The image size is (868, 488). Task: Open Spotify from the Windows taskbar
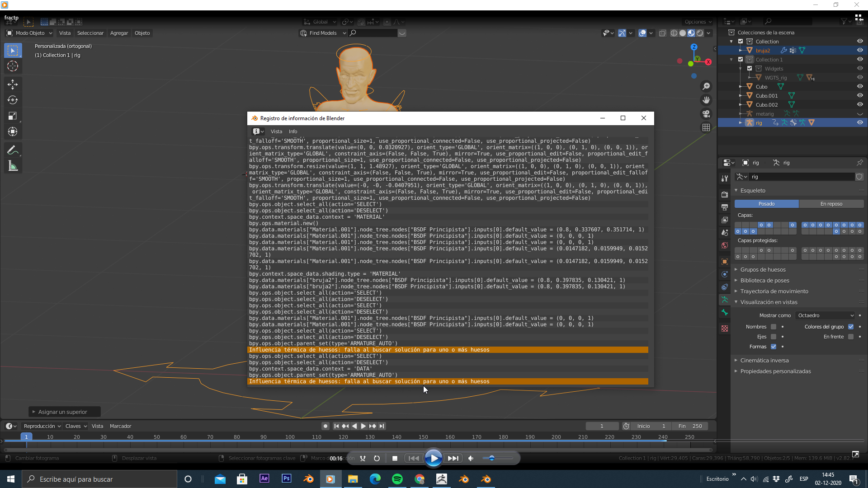pos(397,479)
